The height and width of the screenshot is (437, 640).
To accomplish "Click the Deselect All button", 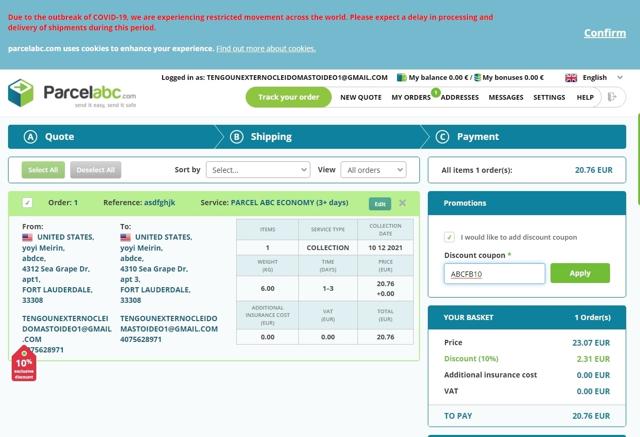I will (96, 170).
